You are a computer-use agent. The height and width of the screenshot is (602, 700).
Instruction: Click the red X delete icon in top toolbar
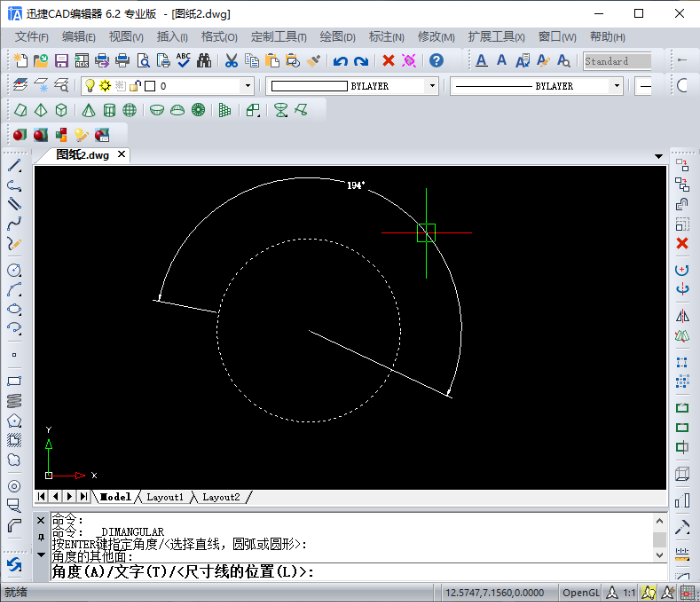click(x=388, y=60)
